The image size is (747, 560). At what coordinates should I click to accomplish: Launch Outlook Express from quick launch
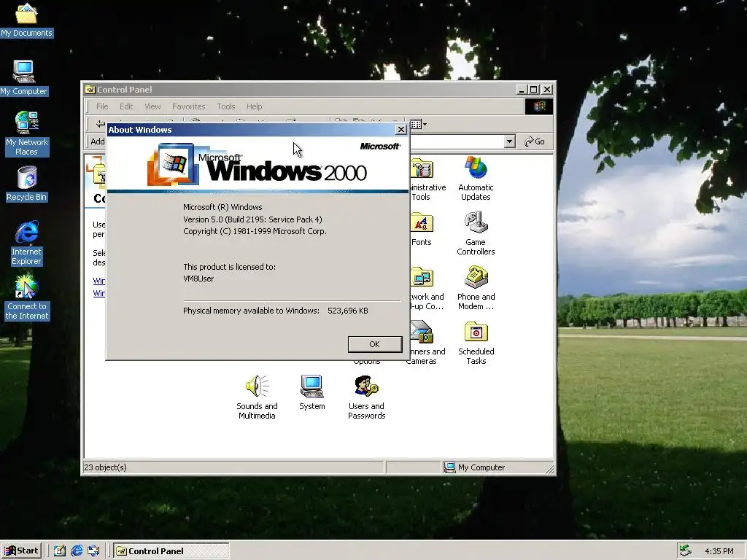(93, 551)
